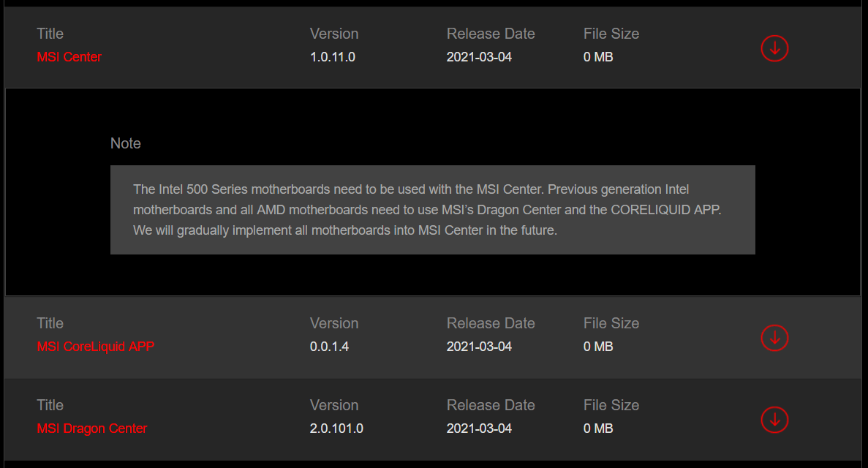This screenshot has width=868, height=468.
Task: Click the MSI Center file size value
Action: 598,57
